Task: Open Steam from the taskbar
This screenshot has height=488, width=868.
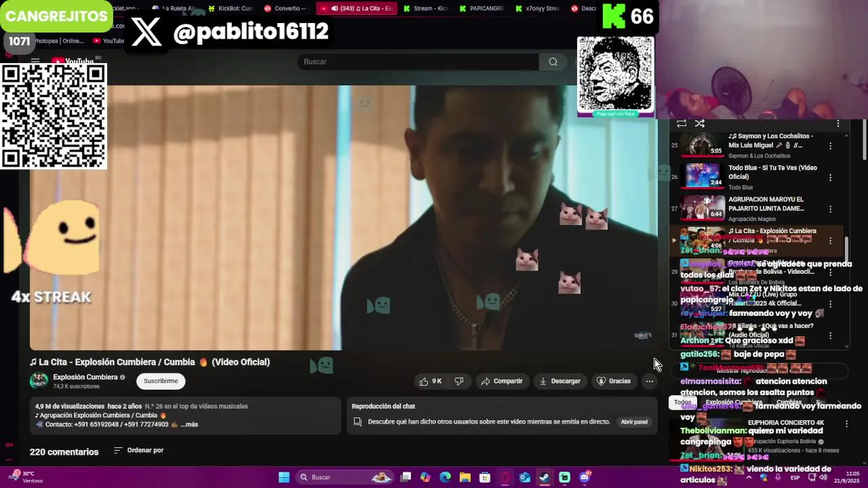Action: [x=545, y=477]
